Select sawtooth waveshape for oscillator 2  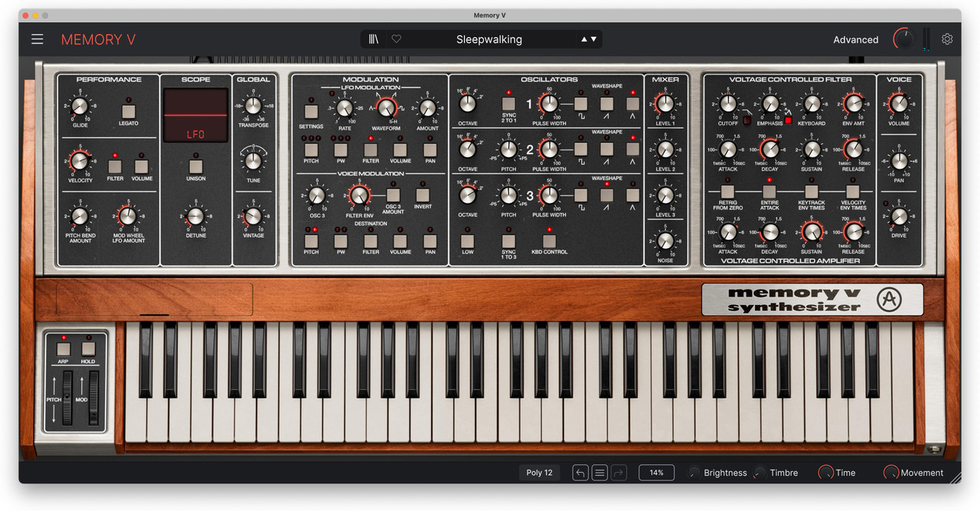(607, 149)
